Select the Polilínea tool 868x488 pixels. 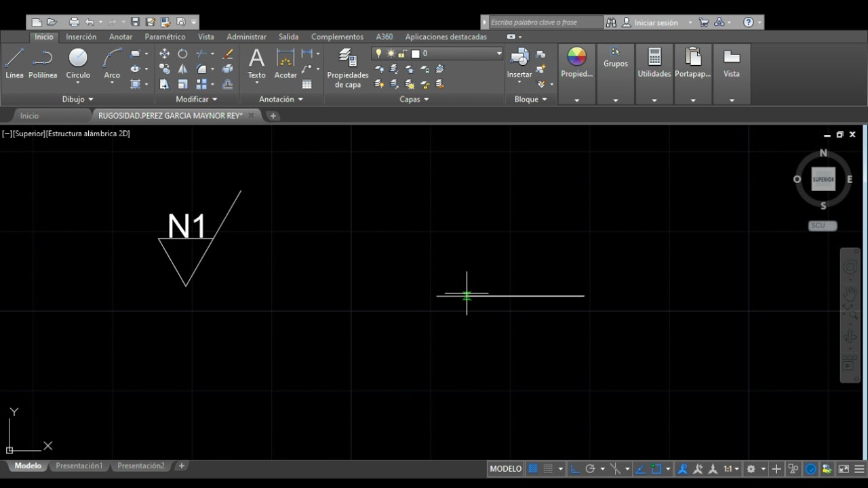[43, 64]
